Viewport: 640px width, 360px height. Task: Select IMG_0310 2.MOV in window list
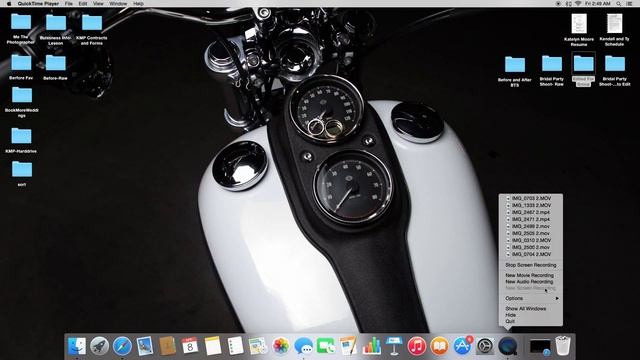click(x=531, y=240)
